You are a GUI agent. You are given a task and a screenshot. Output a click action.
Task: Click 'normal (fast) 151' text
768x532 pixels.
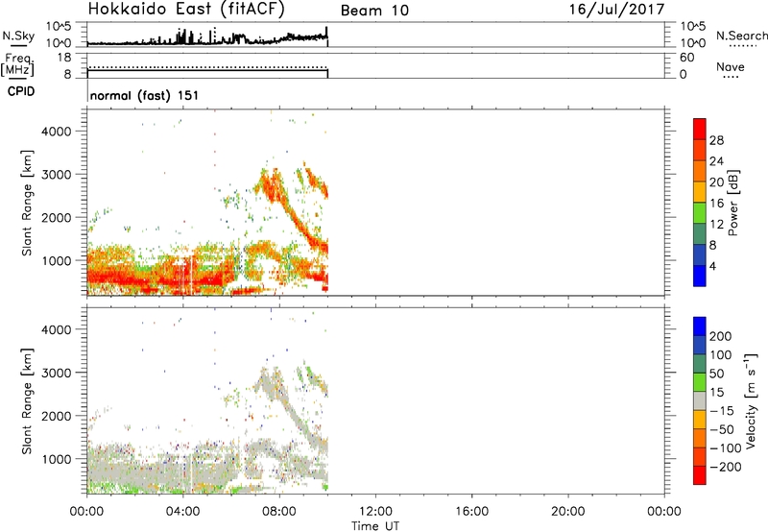[145, 95]
